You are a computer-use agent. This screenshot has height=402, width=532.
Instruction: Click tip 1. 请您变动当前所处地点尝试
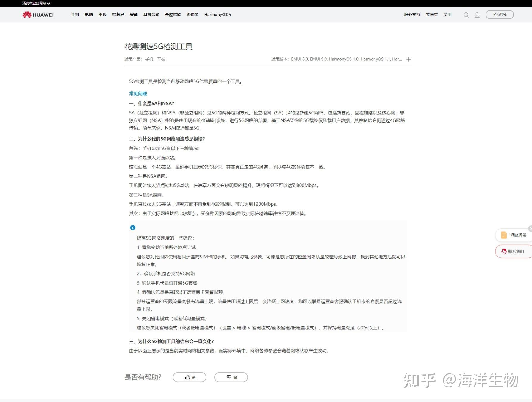point(166,247)
